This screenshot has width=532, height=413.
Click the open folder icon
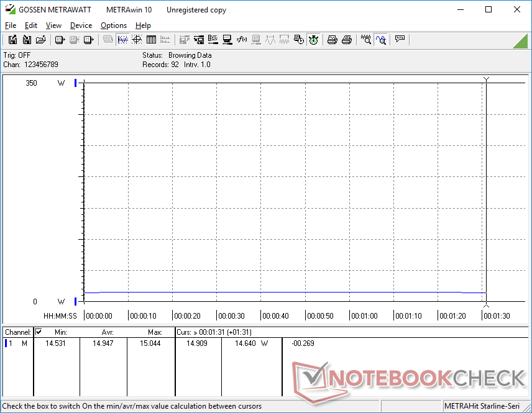(x=41, y=40)
